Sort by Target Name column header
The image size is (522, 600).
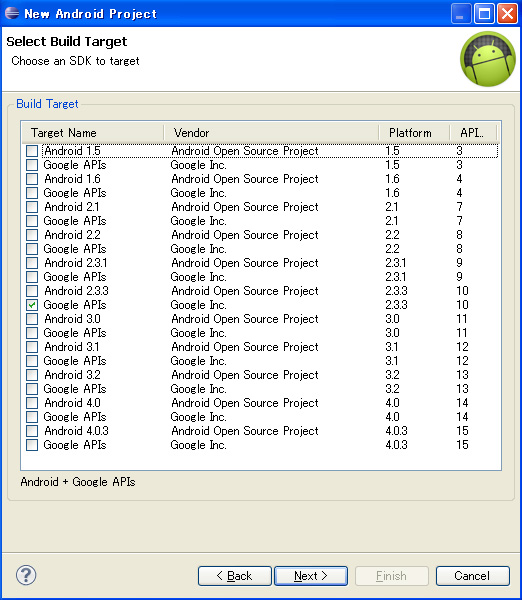point(93,133)
